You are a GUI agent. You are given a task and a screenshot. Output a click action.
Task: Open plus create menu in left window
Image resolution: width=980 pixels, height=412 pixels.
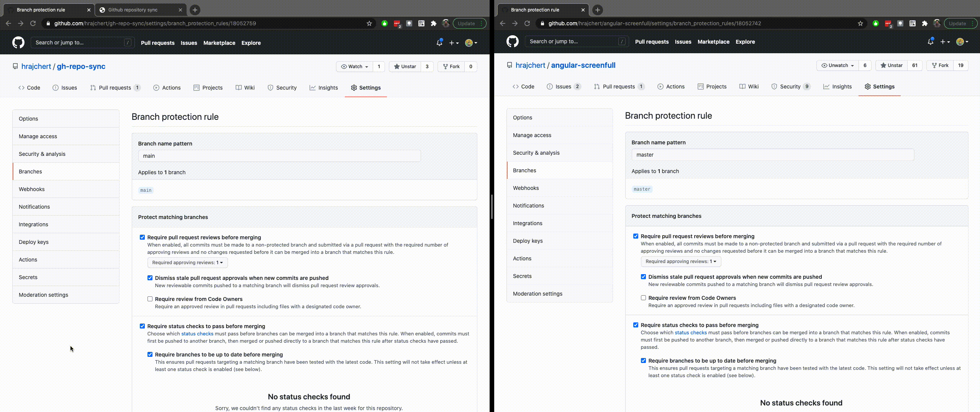[454, 43]
